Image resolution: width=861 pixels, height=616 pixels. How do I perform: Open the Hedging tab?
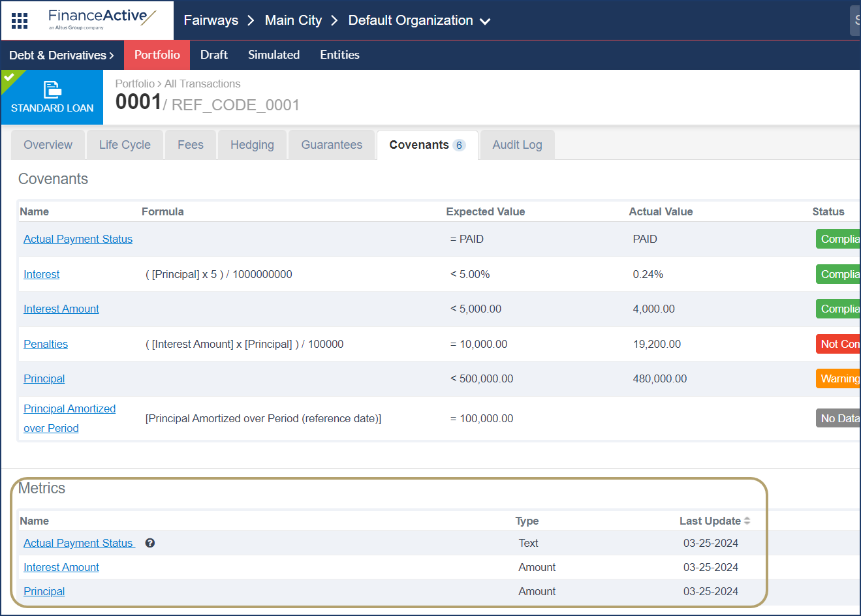pyautogui.click(x=252, y=145)
